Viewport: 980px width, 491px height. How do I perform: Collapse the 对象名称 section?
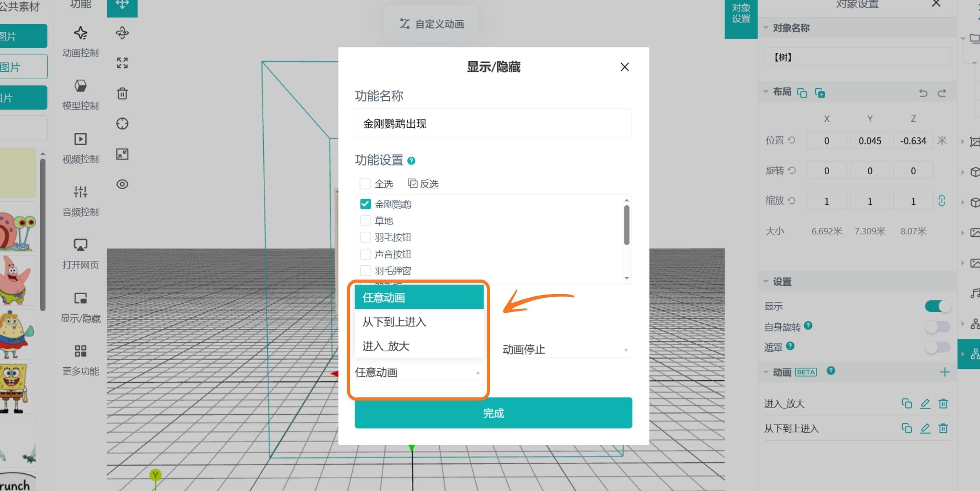[x=766, y=28]
